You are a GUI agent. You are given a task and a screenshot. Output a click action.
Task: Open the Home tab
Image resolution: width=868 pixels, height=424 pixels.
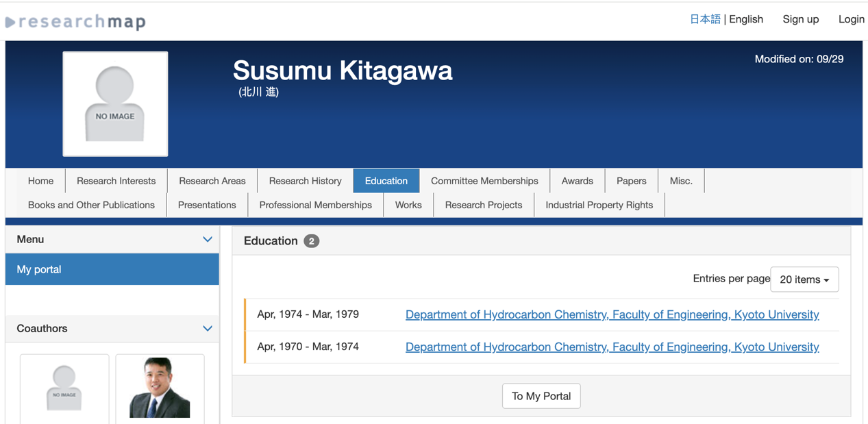(x=40, y=181)
